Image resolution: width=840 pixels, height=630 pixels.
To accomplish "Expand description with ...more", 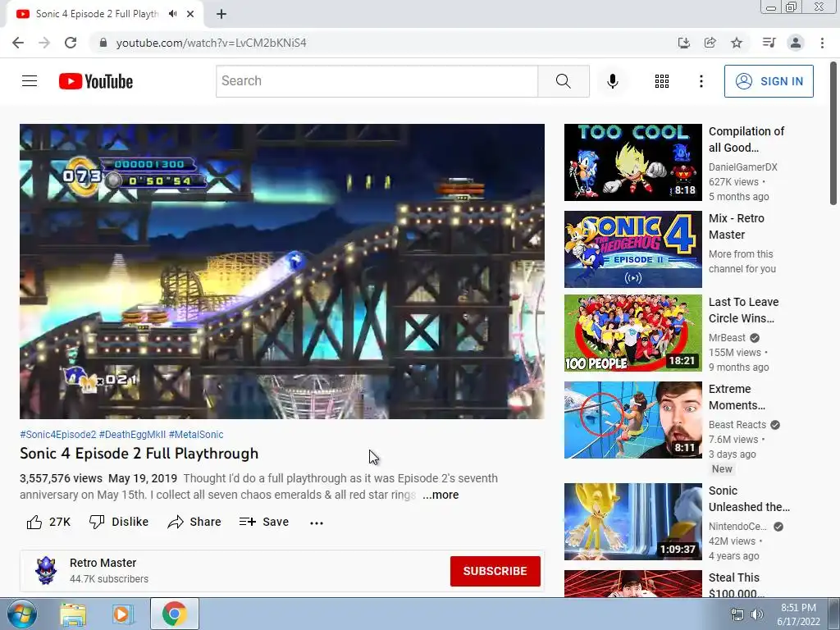I will point(441,495).
